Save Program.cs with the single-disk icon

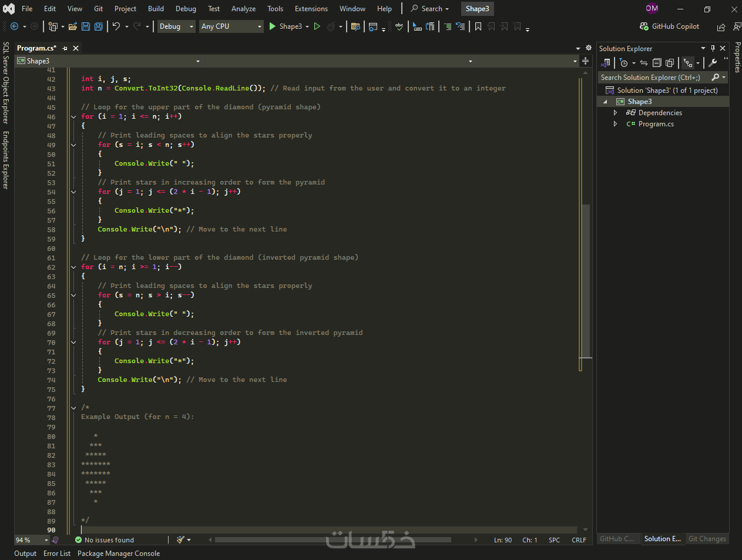coord(86,26)
